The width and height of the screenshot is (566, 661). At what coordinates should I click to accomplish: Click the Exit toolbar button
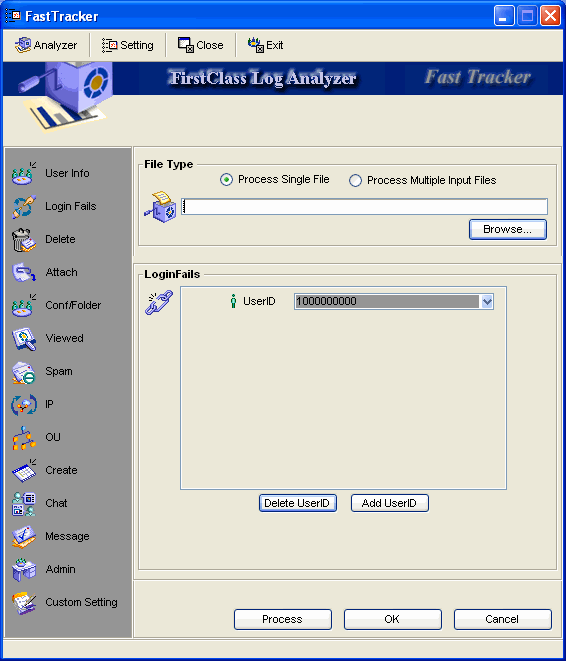tap(266, 45)
